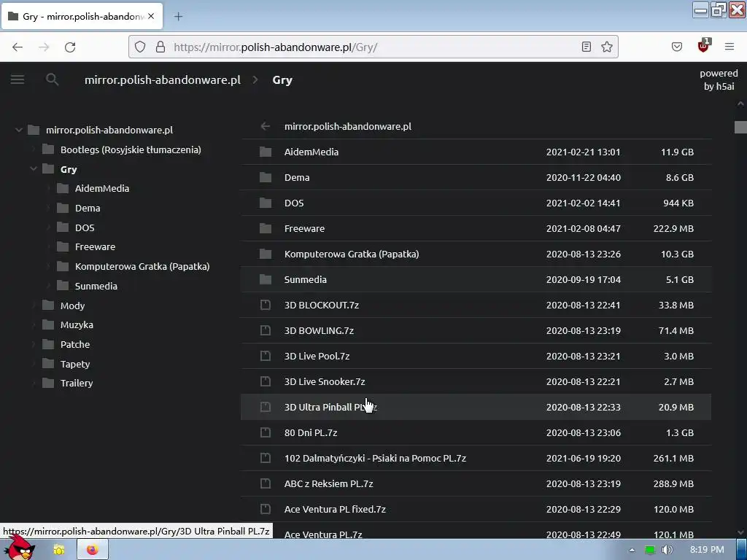747x560 pixels.
Task: Open Komputerowa Gratka (Papatka) folder in list
Action: click(352, 254)
